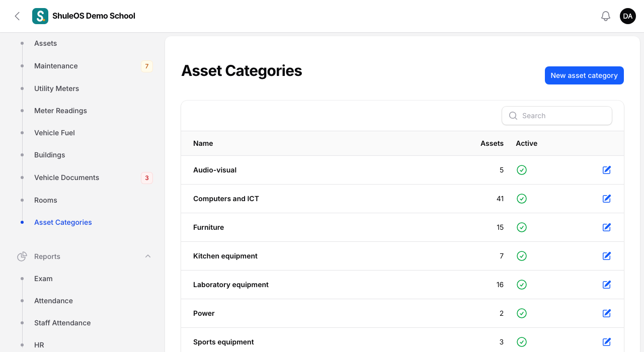Open Rooms in the sidebar
This screenshot has width=644, height=352.
(x=45, y=200)
